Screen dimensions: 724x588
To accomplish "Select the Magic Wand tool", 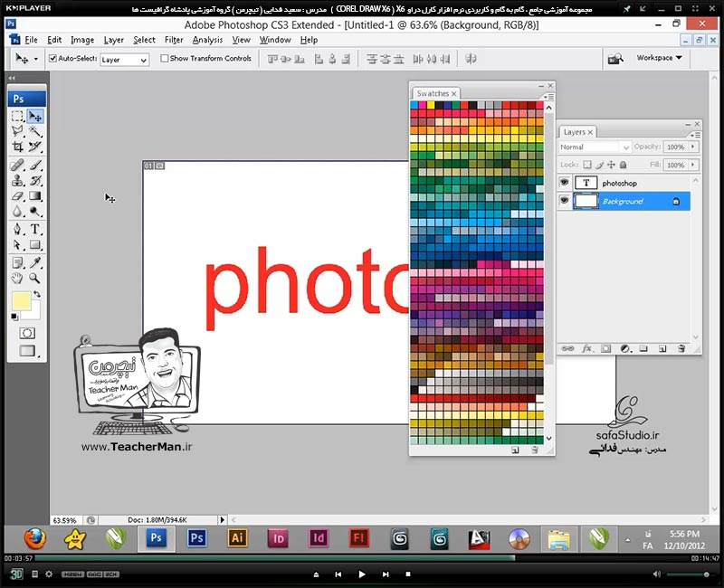I will pyautogui.click(x=35, y=131).
